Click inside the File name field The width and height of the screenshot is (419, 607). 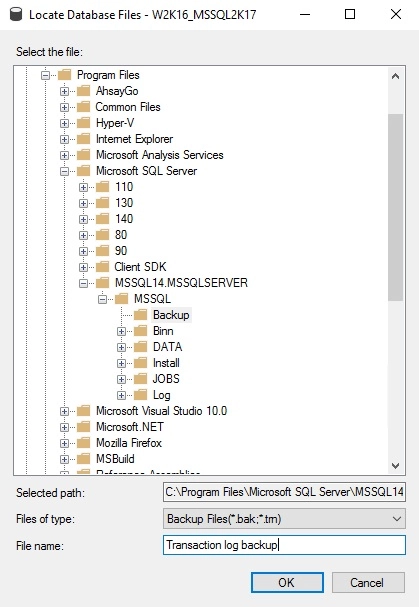[x=284, y=545]
